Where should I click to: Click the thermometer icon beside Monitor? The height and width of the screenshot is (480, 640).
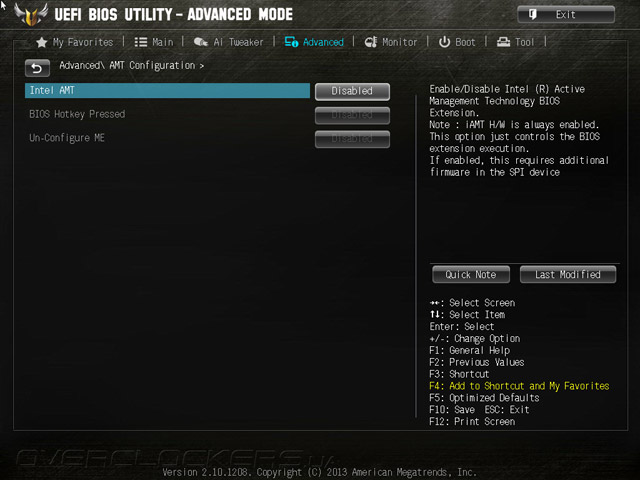pos(371,42)
